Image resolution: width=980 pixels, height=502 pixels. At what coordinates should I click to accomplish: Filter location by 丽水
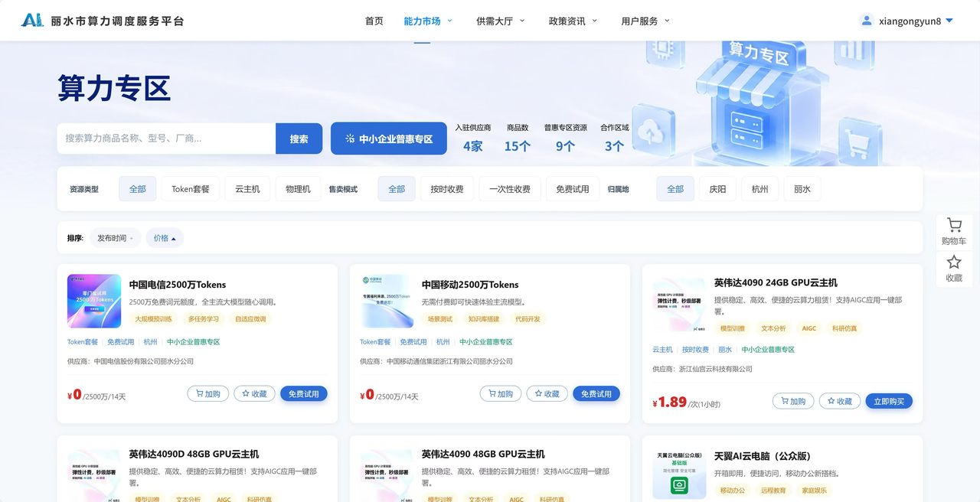click(x=802, y=189)
